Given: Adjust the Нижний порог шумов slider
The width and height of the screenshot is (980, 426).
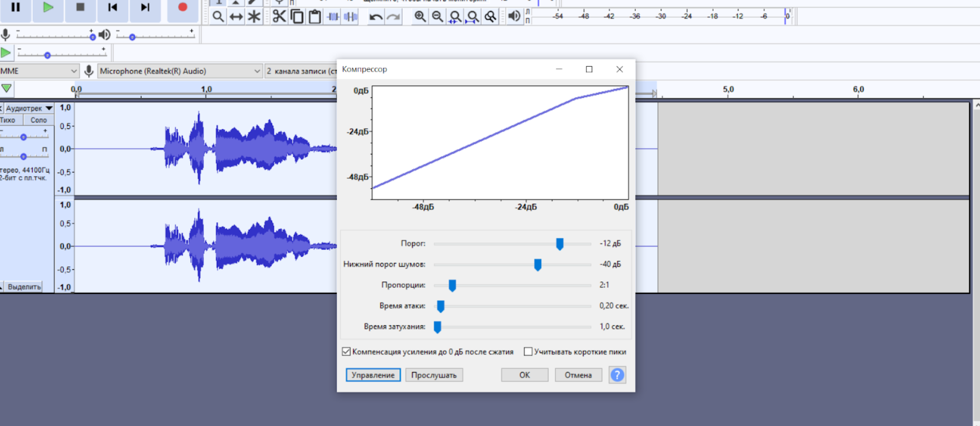Looking at the screenshot, I should coord(538,264).
